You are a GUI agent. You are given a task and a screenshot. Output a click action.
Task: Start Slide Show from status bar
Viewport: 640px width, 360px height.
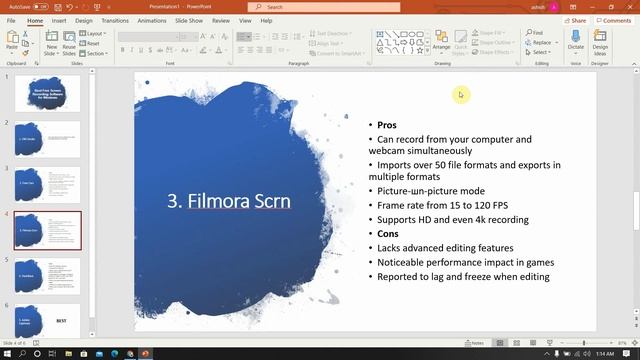pos(550,343)
